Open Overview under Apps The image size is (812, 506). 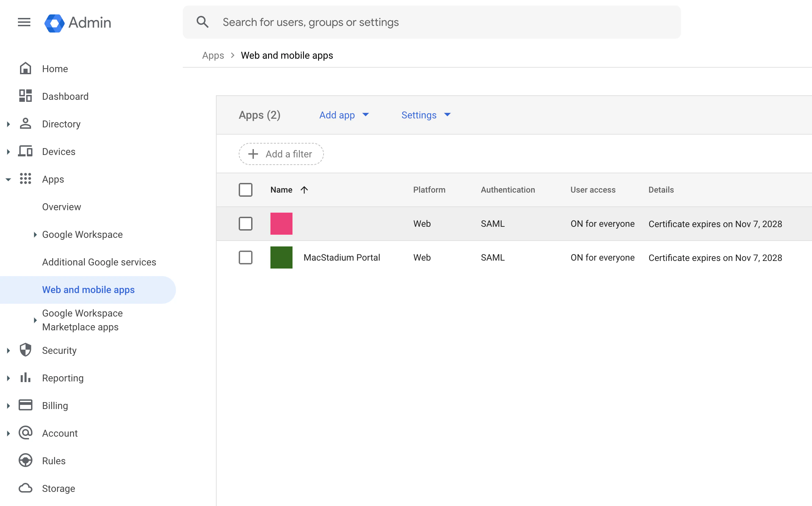(x=61, y=207)
